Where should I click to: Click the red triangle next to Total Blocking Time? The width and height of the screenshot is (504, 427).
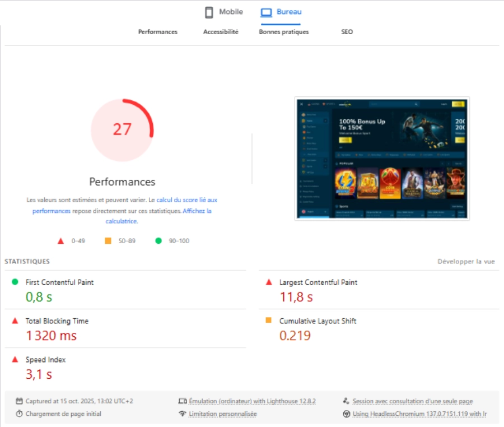point(15,321)
